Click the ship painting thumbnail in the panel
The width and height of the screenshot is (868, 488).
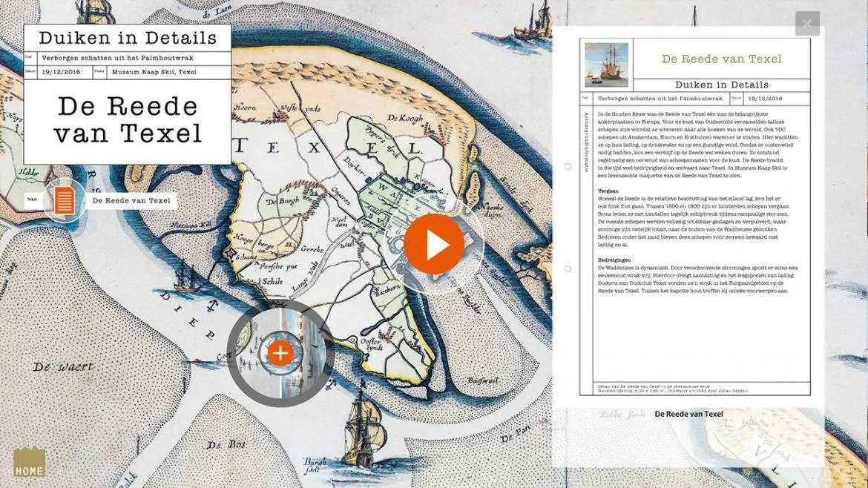(606, 65)
